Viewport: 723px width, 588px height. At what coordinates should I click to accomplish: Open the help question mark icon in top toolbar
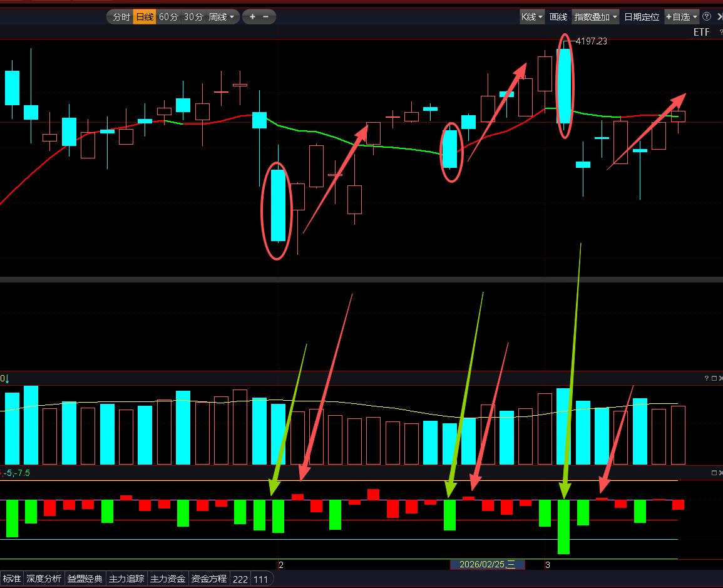pos(707,17)
